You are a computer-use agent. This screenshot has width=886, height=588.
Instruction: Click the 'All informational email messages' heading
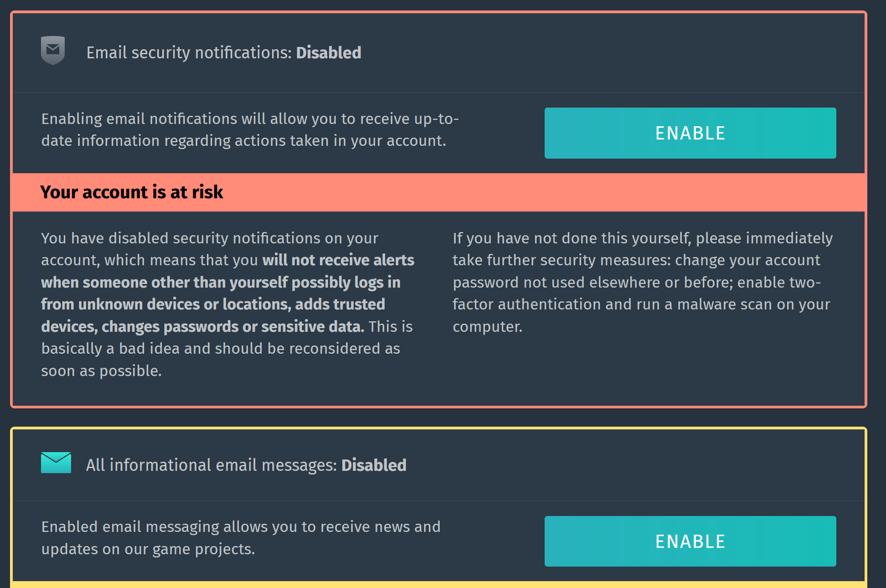[x=211, y=465]
